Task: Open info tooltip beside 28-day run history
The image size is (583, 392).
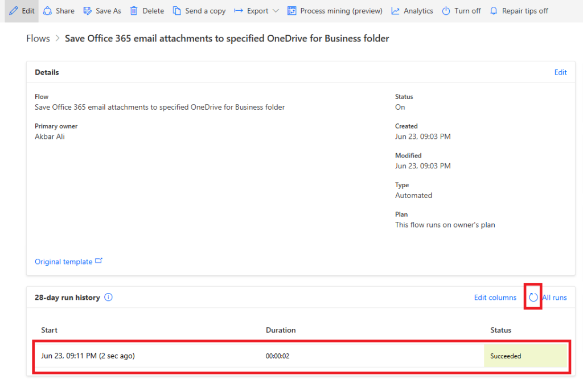Action: point(108,297)
